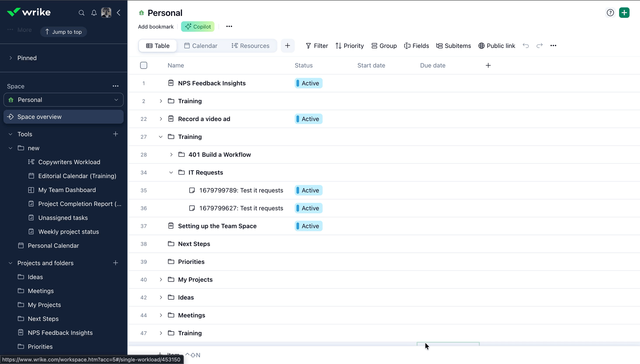
Task: Add a new view with the plus icon
Action: (x=288, y=45)
